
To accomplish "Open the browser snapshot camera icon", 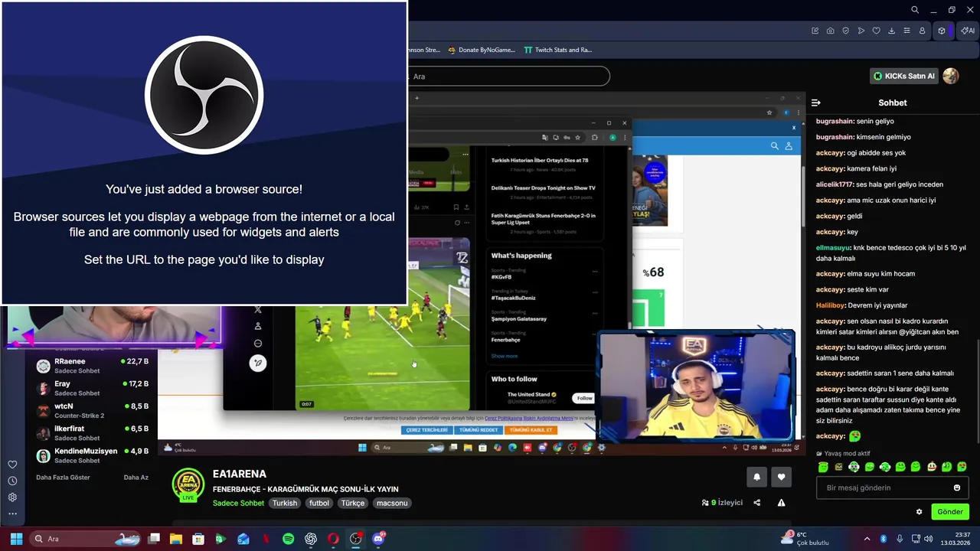I will pyautogui.click(x=831, y=31).
